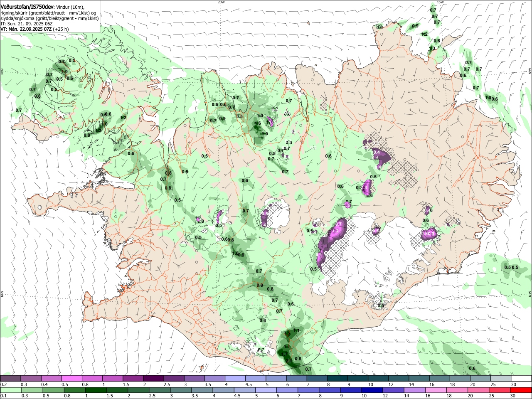Select the dark teal snow swatch labeled 8
Screen dimensions: 532x399
[337, 379]
